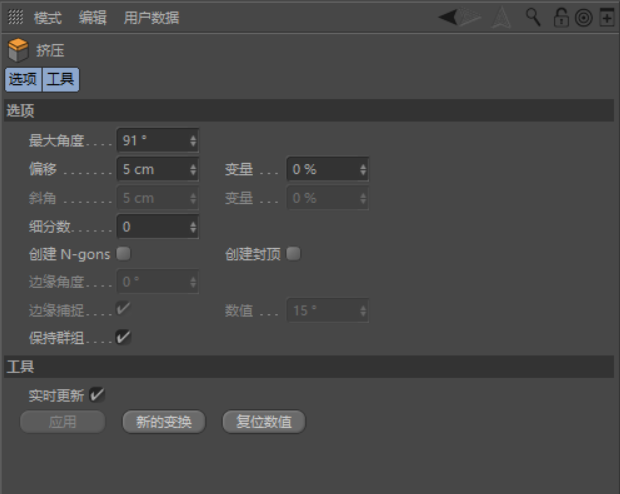Toggle the 实时更新 checkbox
Image resolution: width=620 pixels, height=494 pixels.
point(97,395)
